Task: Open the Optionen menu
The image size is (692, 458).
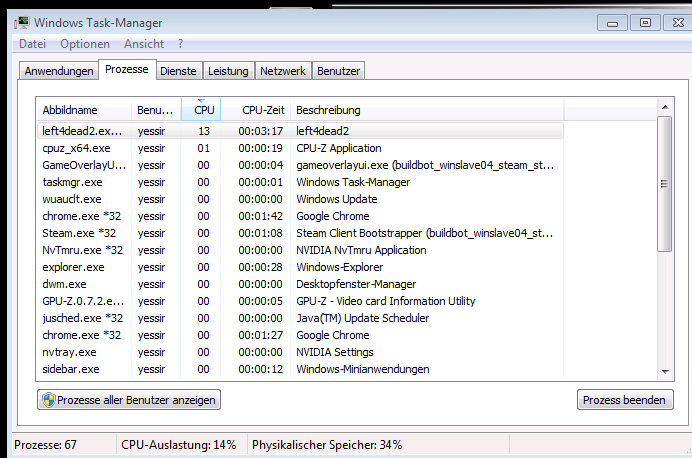Action: (x=85, y=44)
